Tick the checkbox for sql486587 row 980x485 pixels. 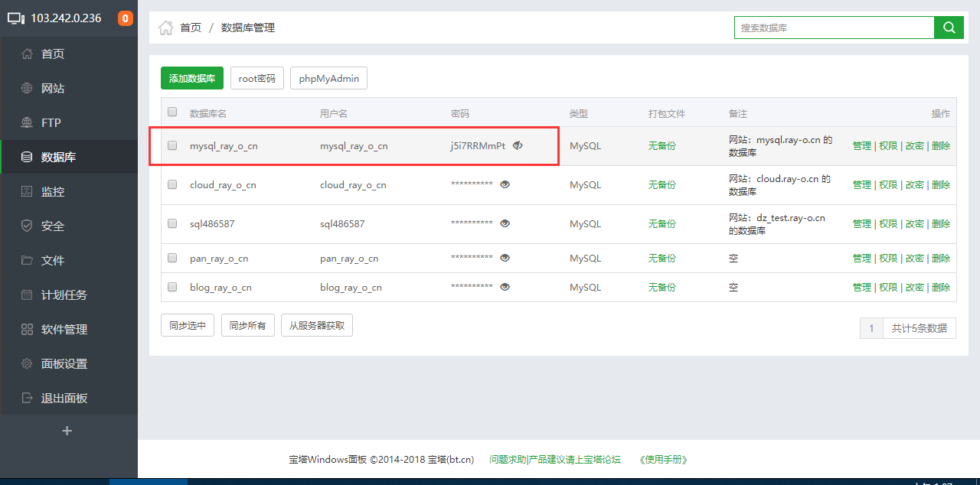172,223
